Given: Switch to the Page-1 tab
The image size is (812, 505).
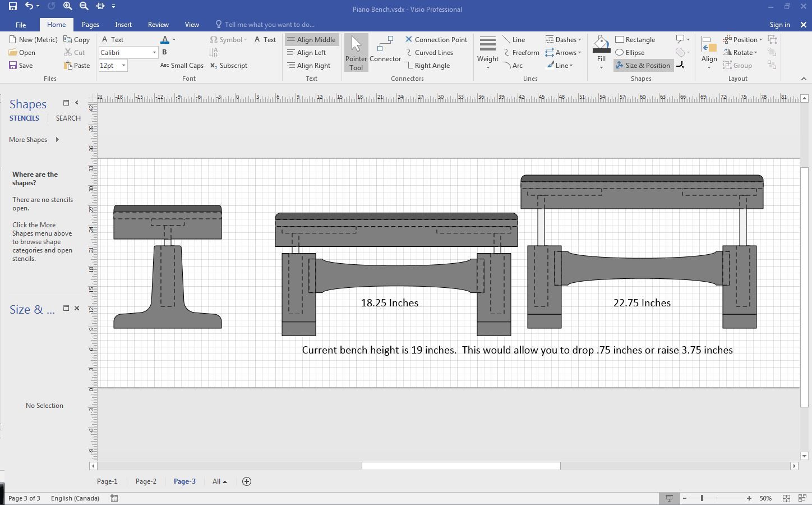Looking at the screenshot, I should coord(107,481).
